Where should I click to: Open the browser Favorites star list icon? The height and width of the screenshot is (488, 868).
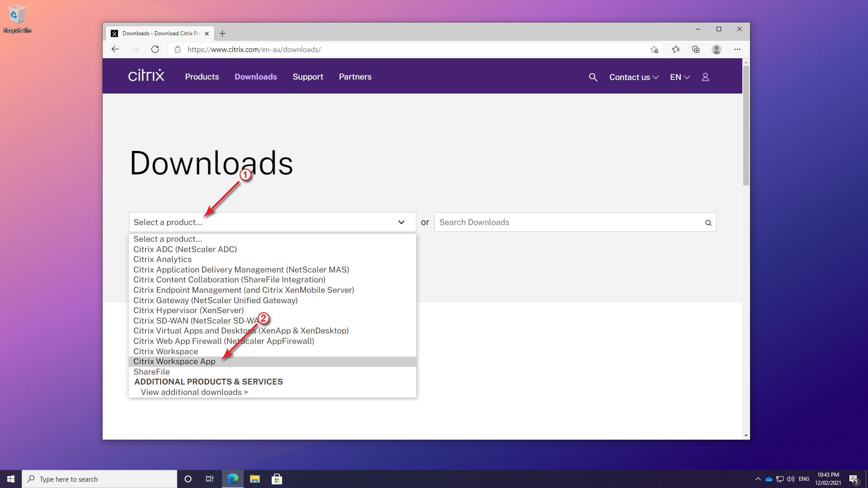click(675, 49)
